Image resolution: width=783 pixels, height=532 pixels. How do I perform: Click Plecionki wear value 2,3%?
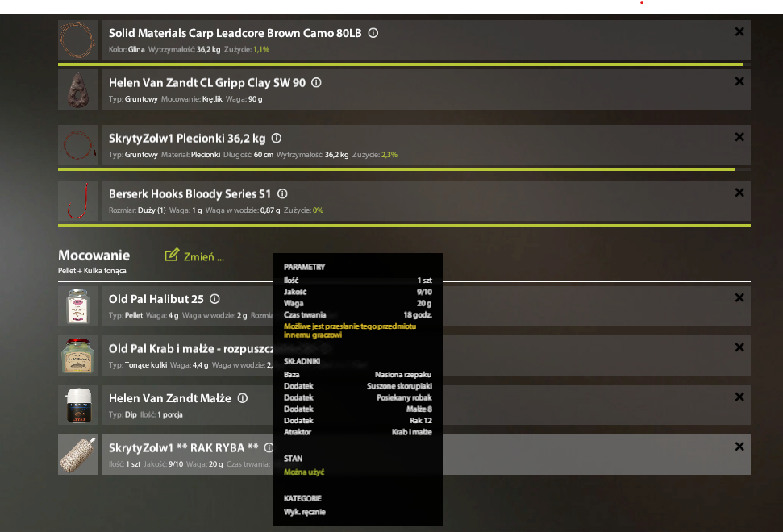(389, 155)
